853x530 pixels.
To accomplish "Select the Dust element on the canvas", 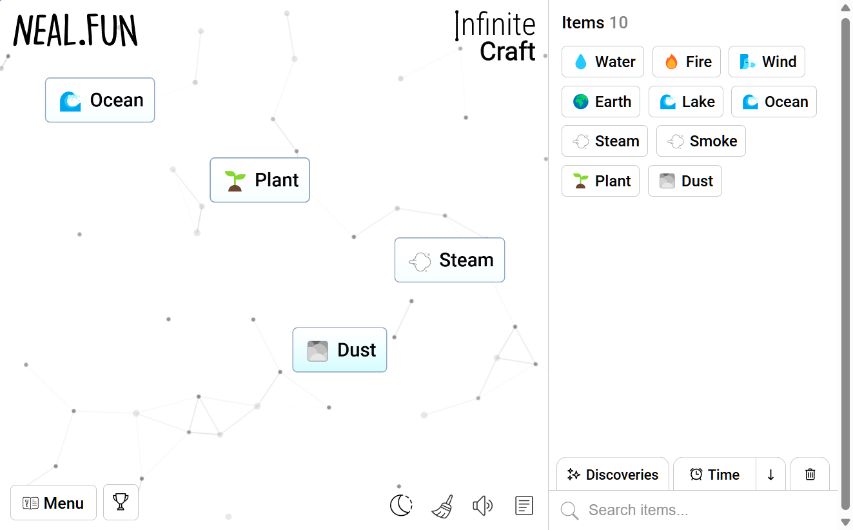I will (x=339, y=350).
